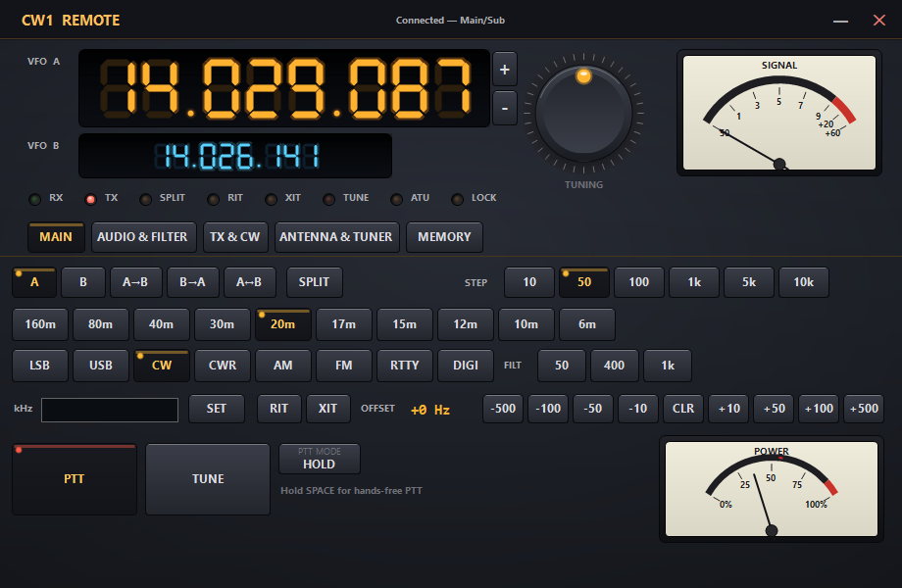
Task: Select the 10m band
Action: click(526, 324)
